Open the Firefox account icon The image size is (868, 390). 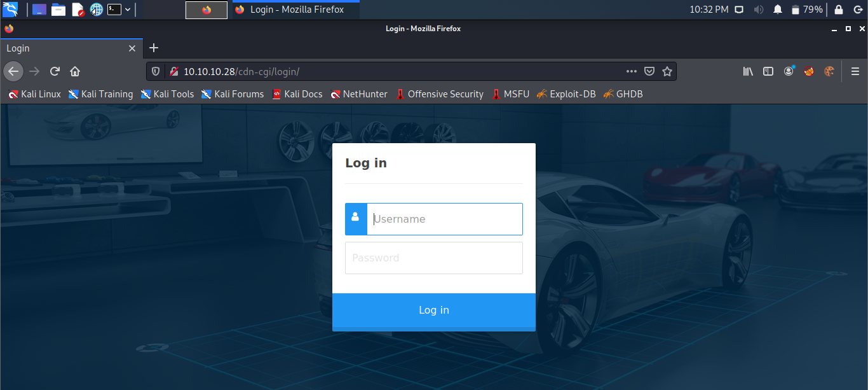tap(789, 71)
